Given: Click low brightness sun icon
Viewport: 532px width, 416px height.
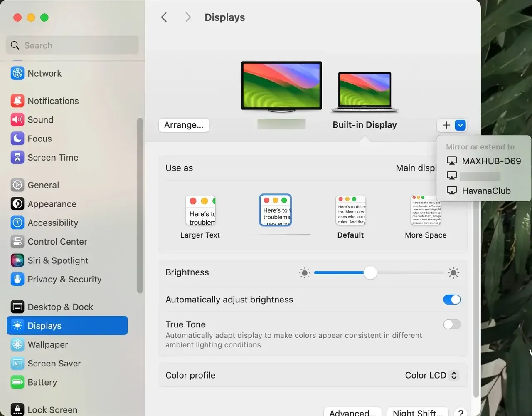Looking at the screenshot, I should point(305,273).
